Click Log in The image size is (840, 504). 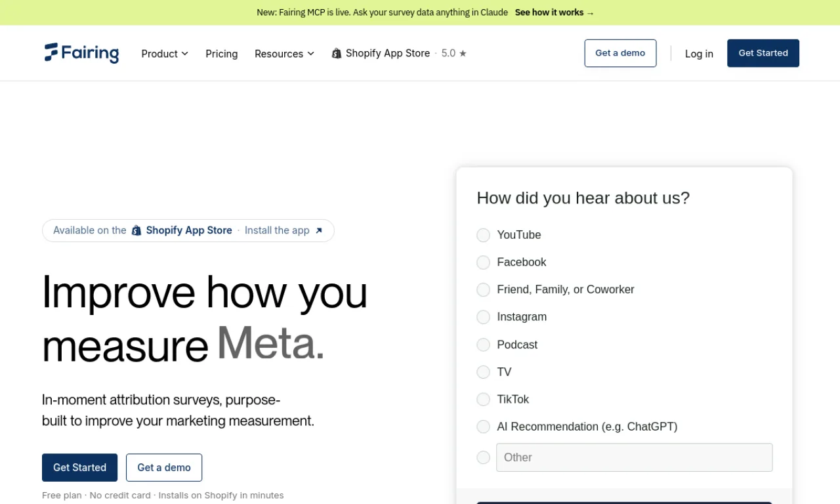[699, 54]
